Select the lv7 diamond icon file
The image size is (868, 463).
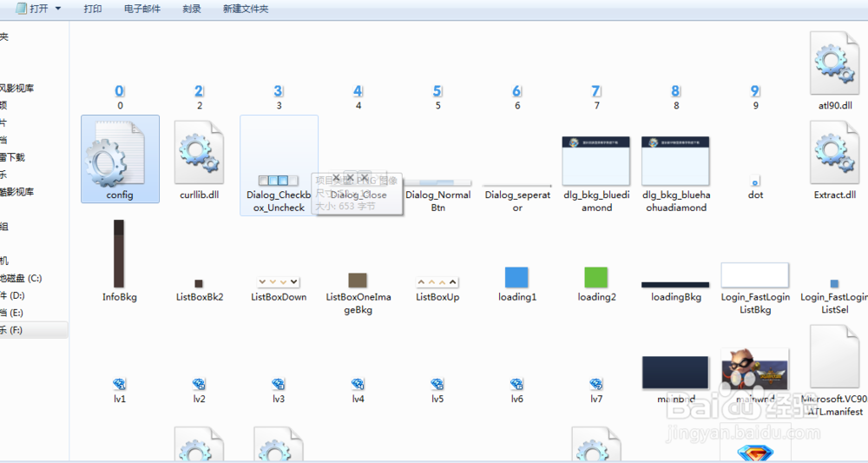(596, 384)
